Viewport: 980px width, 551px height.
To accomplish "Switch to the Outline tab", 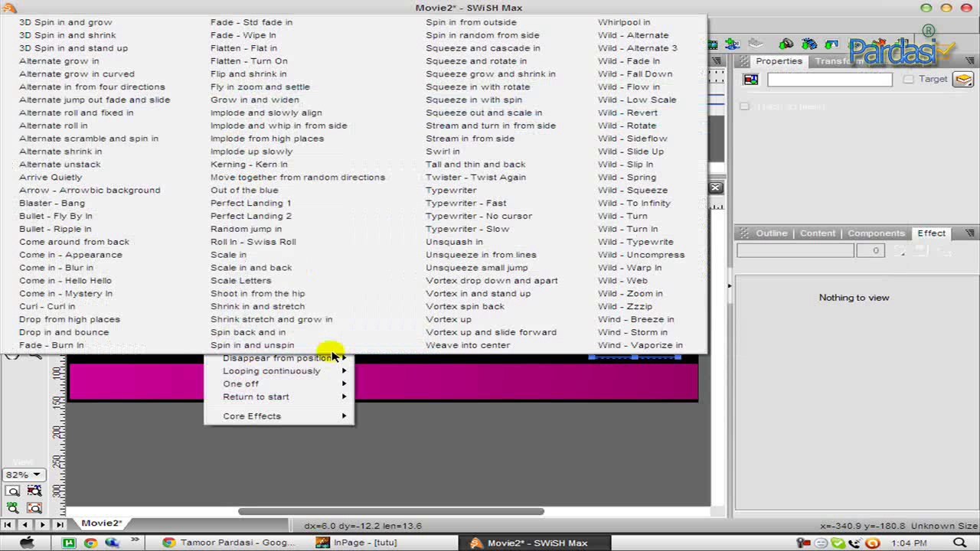I will tap(771, 233).
